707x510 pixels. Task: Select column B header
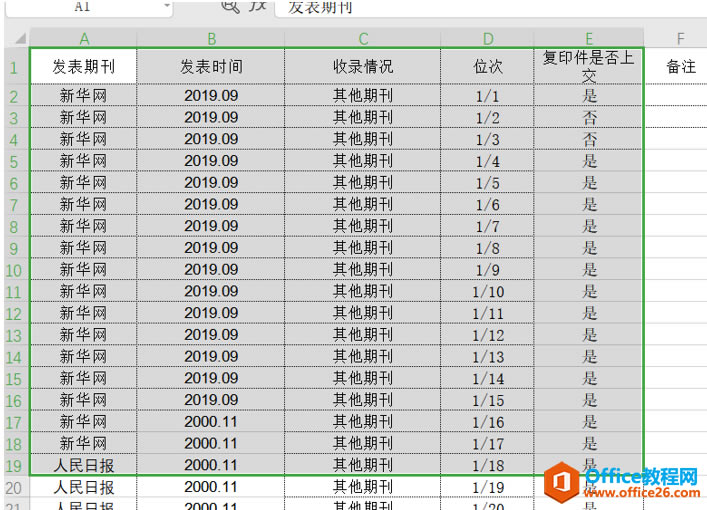coord(211,39)
